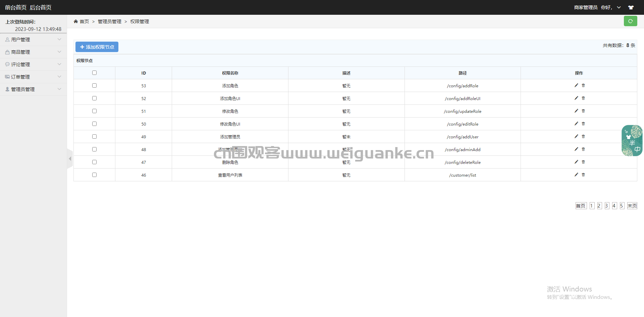Delete the /config/adminAdd row

[x=583, y=149]
